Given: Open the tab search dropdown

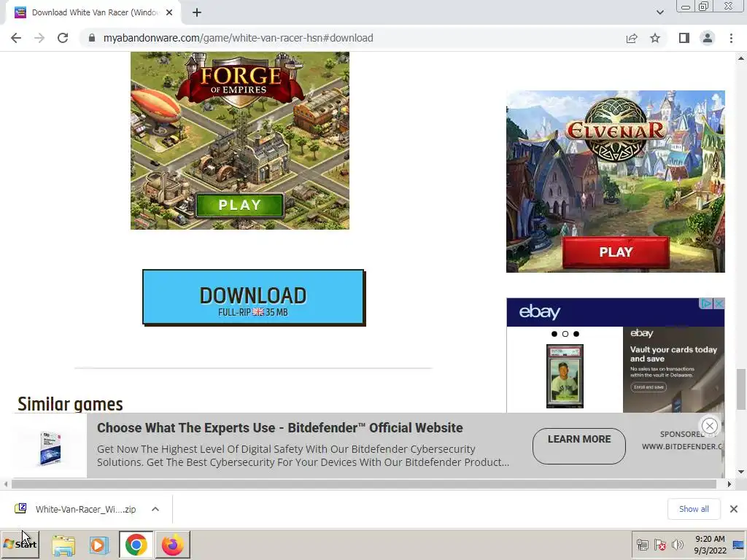Looking at the screenshot, I should tap(659, 13).
